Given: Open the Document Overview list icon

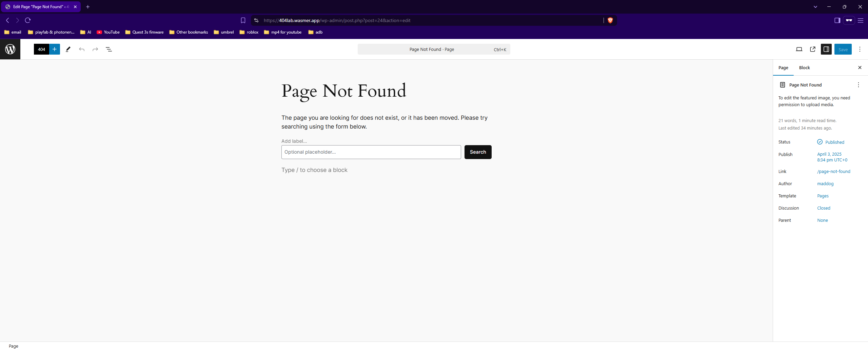Looking at the screenshot, I should (x=108, y=49).
